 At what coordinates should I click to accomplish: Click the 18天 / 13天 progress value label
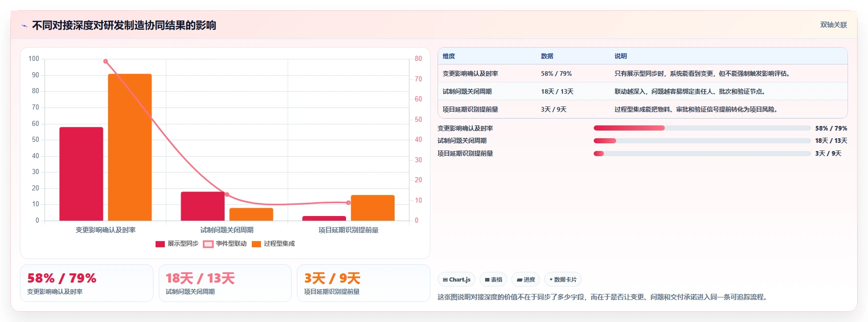tap(831, 141)
